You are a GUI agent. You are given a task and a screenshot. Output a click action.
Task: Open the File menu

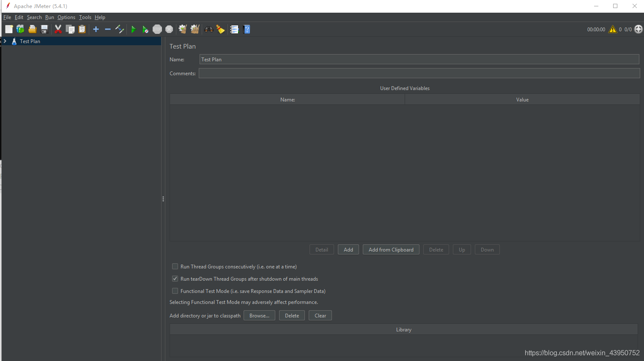[x=7, y=17]
